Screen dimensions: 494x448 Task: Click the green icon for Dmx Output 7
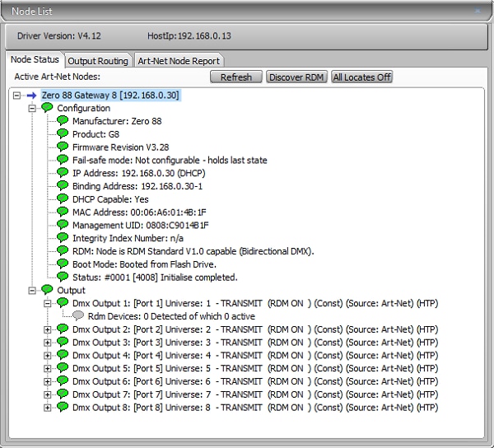(x=63, y=394)
